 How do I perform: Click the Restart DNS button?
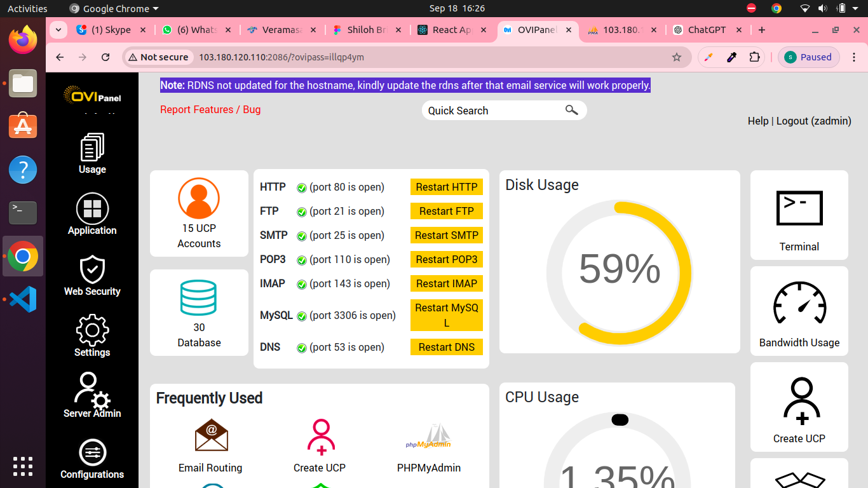(x=446, y=347)
